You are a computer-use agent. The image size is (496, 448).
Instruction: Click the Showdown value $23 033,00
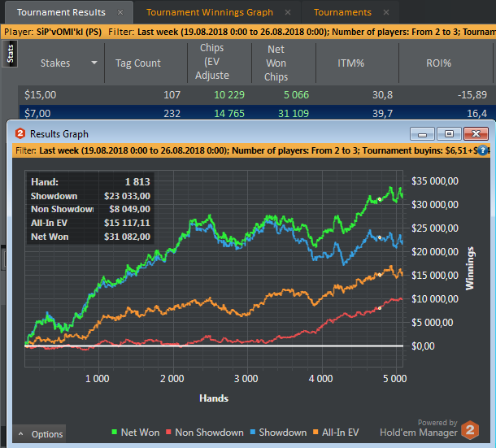[127, 196]
